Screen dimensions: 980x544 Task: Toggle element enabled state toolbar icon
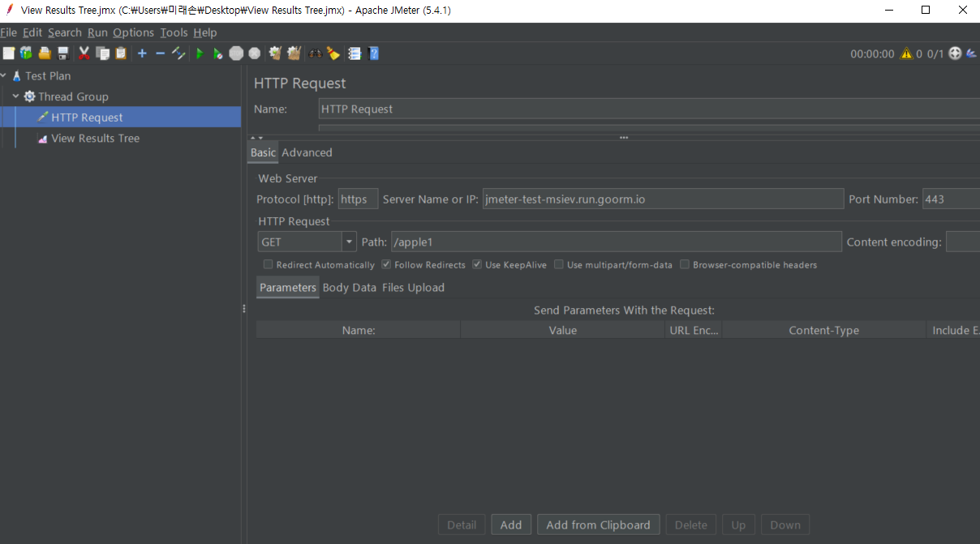point(178,54)
